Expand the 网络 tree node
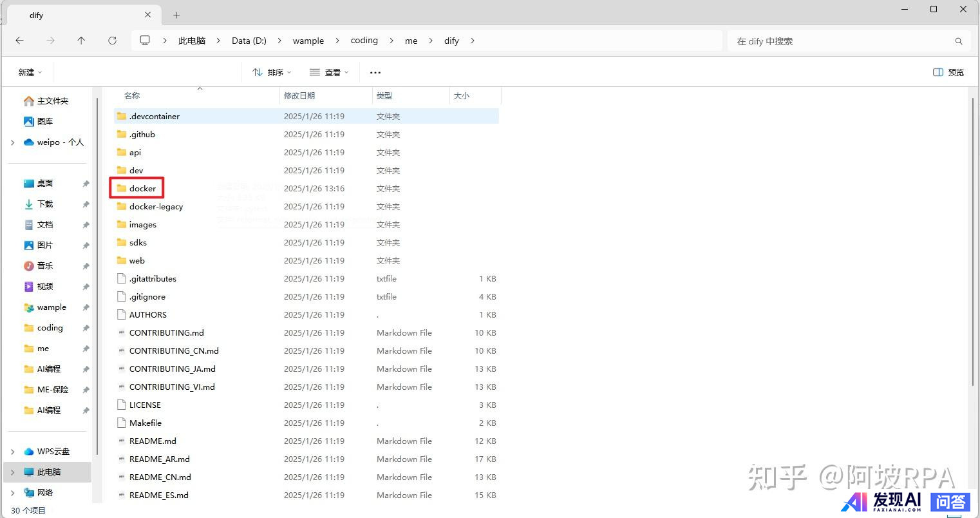 [x=12, y=493]
